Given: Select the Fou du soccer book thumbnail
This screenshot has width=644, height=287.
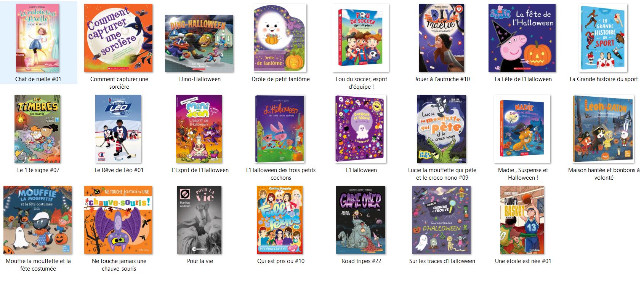Looking at the screenshot, I should (x=361, y=38).
